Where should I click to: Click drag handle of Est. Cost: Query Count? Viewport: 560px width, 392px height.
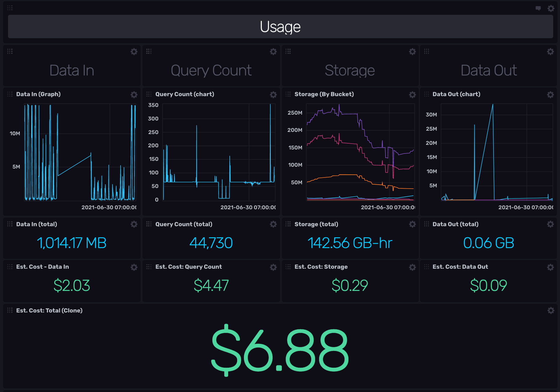point(149,267)
